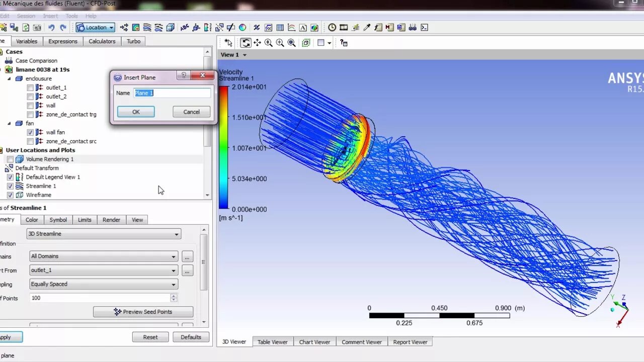Open the View 1 dropdown arrow

click(245, 55)
